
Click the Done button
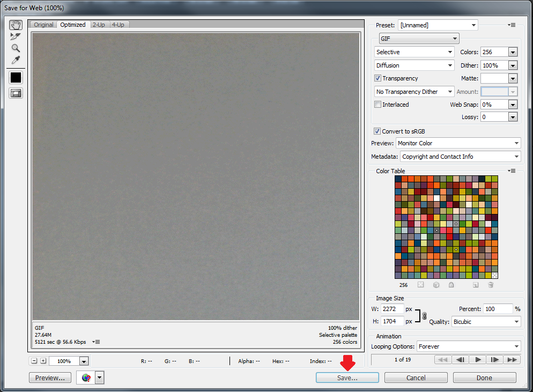click(x=484, y=378)
